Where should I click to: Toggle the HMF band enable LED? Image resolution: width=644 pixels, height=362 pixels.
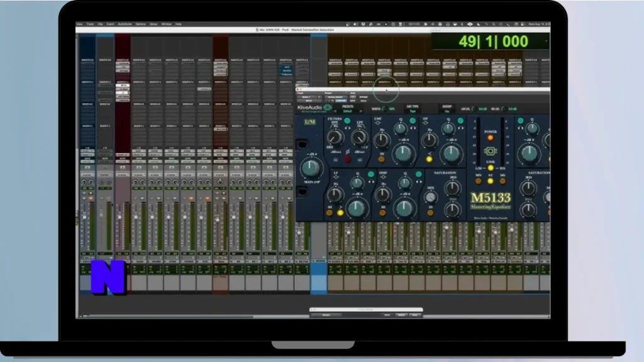point(418,174)
